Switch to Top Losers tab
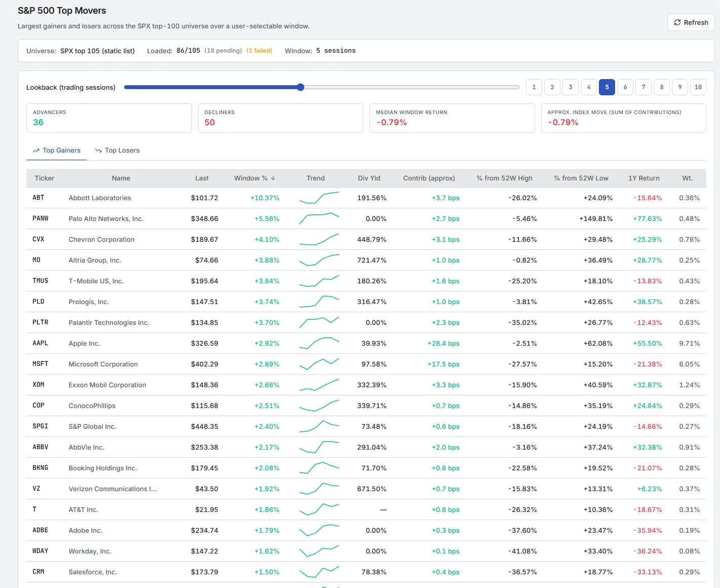 click(x=117, y=151)
